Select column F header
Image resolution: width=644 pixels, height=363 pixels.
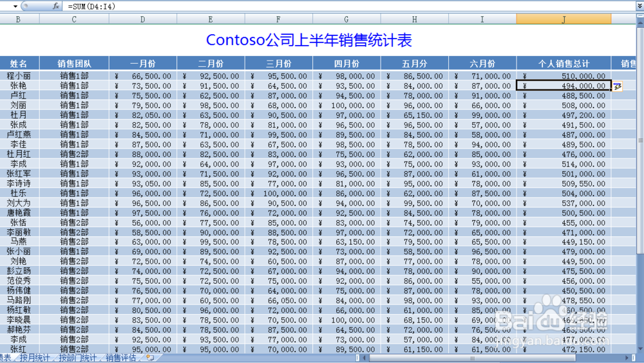(x=278, y=19)
